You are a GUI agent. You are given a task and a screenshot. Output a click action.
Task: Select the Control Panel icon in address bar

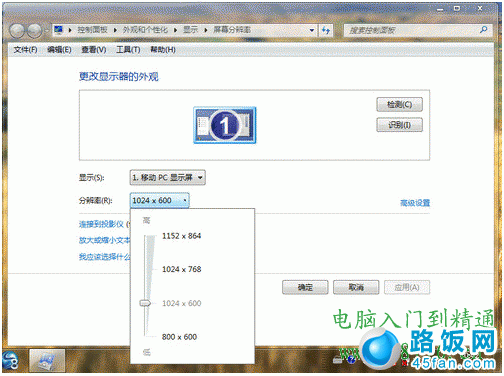point(59,30)
